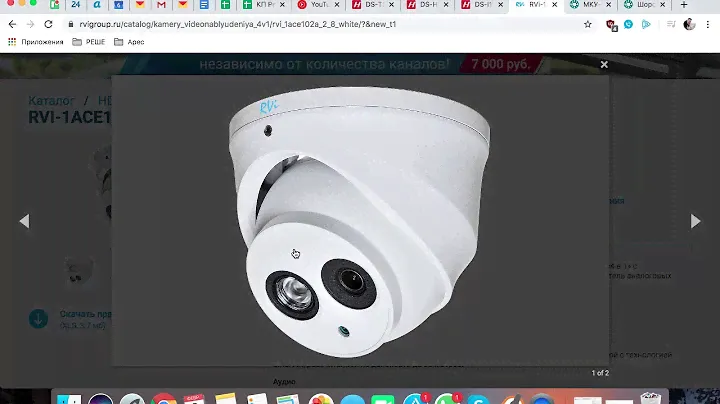
Task: Open Приложения apps shortcut
Action: tap(35, 42)
